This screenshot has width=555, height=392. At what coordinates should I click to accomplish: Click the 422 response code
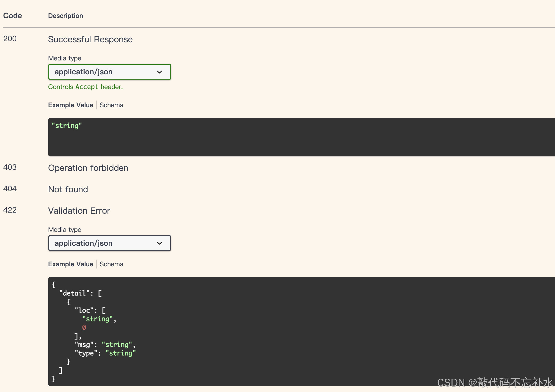tap(10, 210)
